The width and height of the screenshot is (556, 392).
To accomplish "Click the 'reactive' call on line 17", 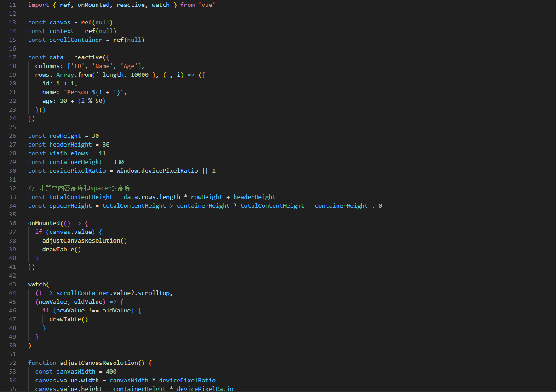I will (88, 57).
